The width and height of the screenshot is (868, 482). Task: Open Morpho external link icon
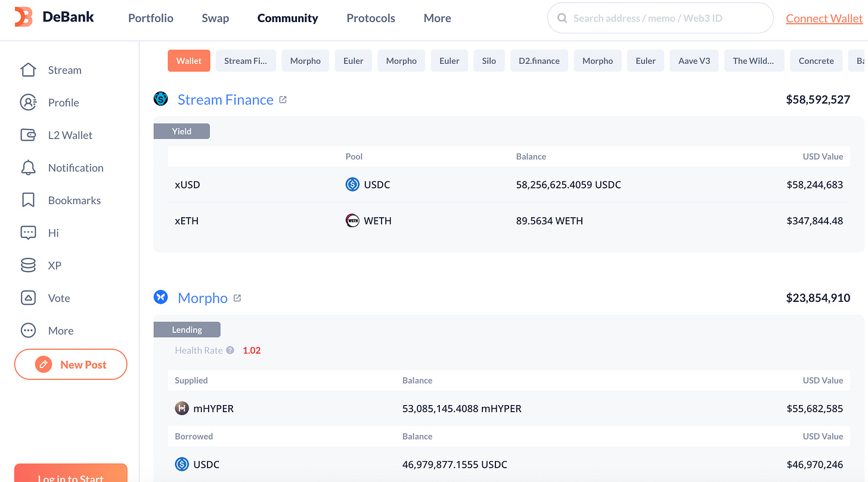pyautogui.click(x=237, y=298)
